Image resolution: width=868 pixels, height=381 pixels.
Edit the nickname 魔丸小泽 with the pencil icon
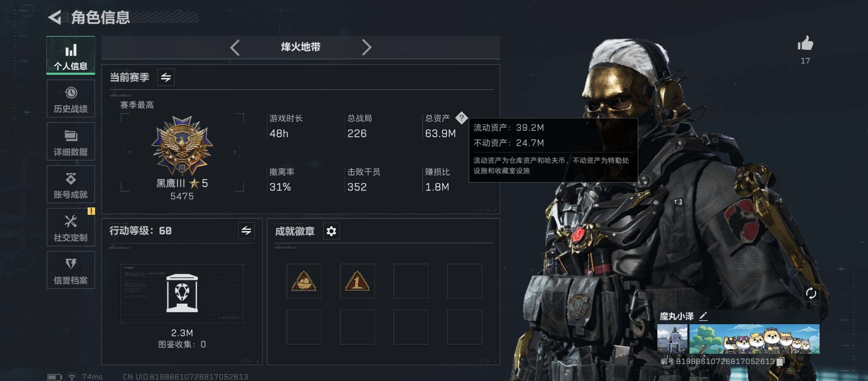(x=703, y=316)
